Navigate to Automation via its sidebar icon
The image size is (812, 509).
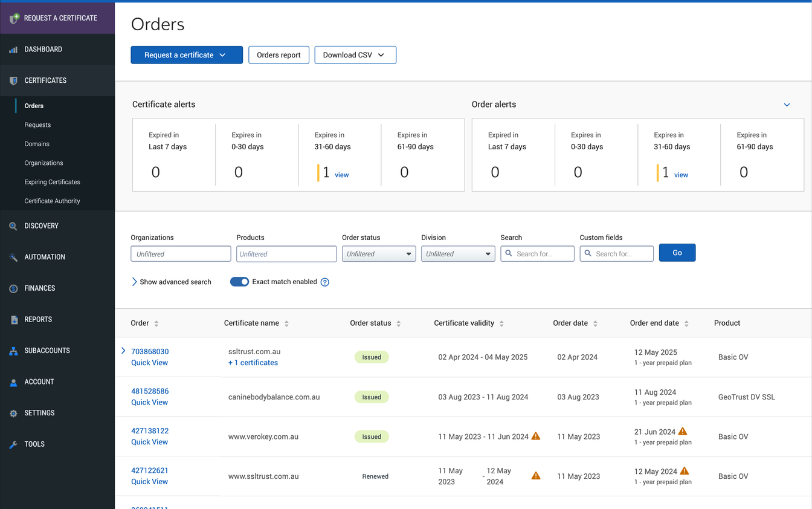pyautogui.click(x=13, y=257)
